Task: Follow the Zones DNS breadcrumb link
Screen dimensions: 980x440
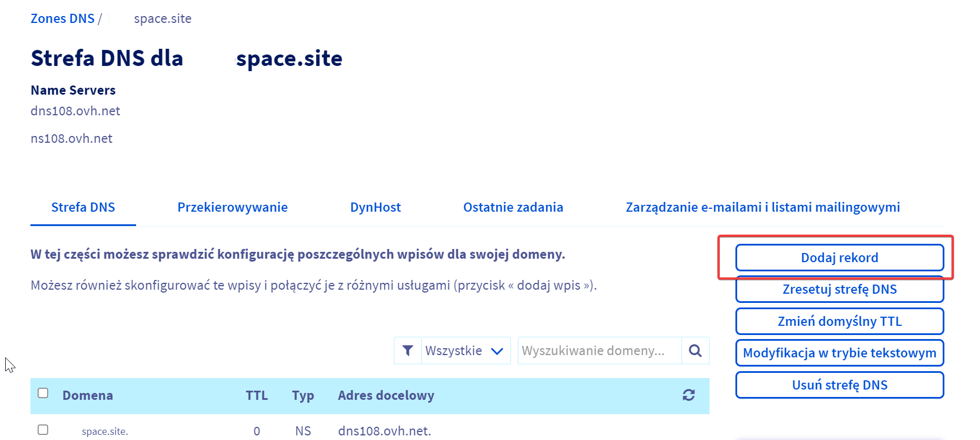Action: 63,18
